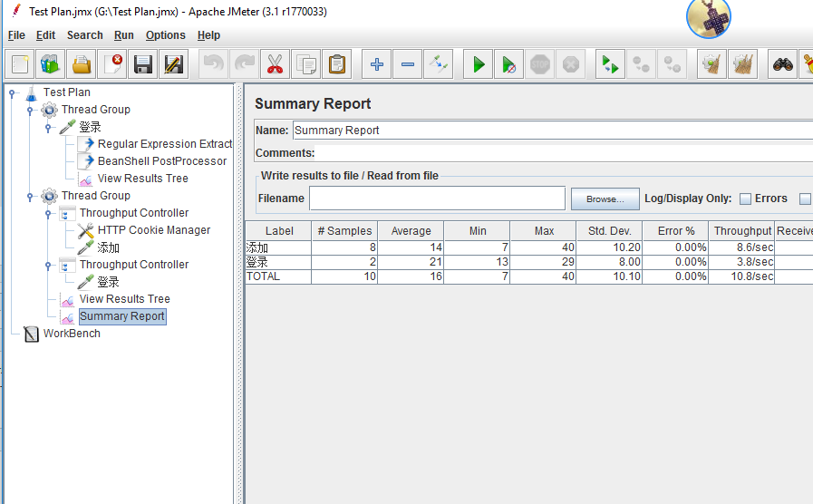Open the File menu
This screenshot has width=813, height=504.
pos(16,35)
